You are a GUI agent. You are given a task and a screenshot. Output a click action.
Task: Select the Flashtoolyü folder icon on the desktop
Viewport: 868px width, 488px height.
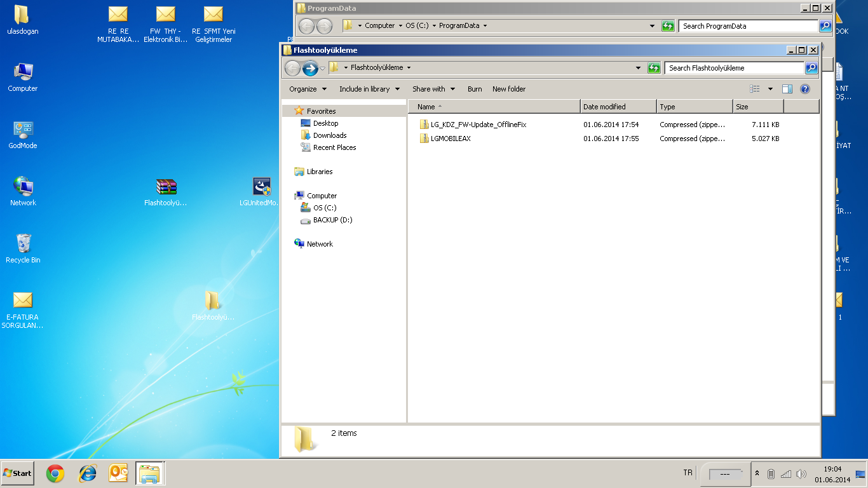213,306
